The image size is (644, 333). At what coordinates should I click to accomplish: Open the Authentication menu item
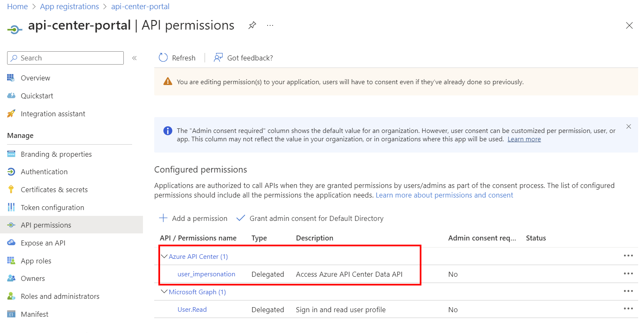(x=44, y=172)
